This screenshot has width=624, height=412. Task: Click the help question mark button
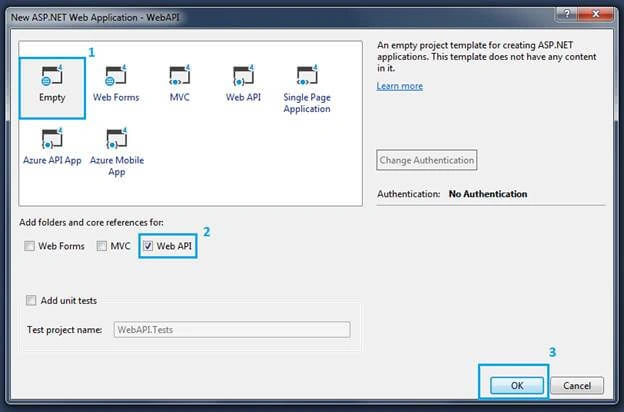pos(567,14)
